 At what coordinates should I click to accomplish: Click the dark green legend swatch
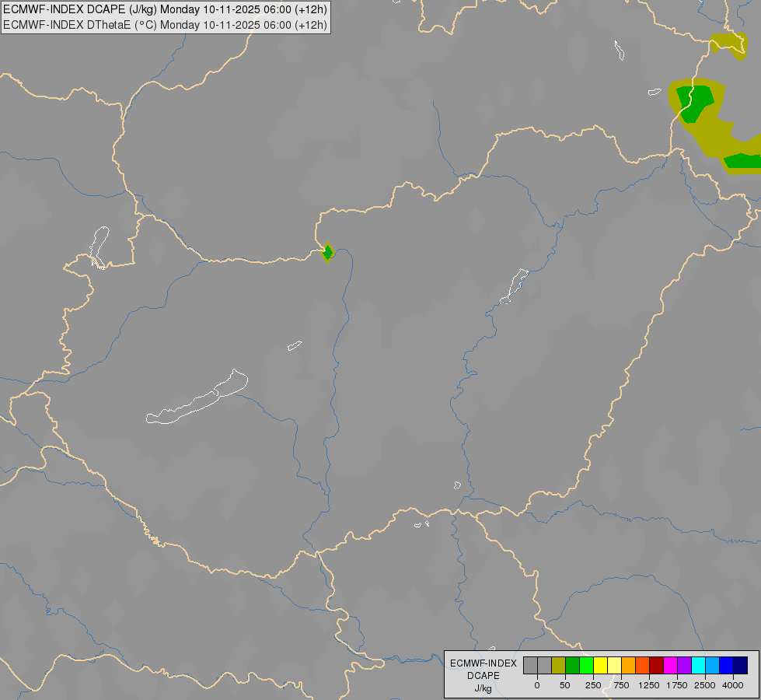click(x=573, y=665)
